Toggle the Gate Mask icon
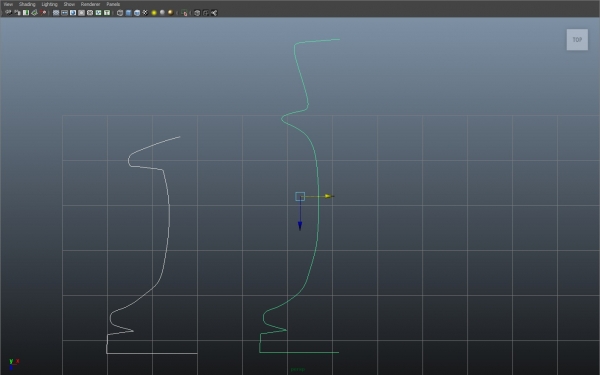Image resolution: width=600 pixels, height=375 pixels. (x=81, y=13)
